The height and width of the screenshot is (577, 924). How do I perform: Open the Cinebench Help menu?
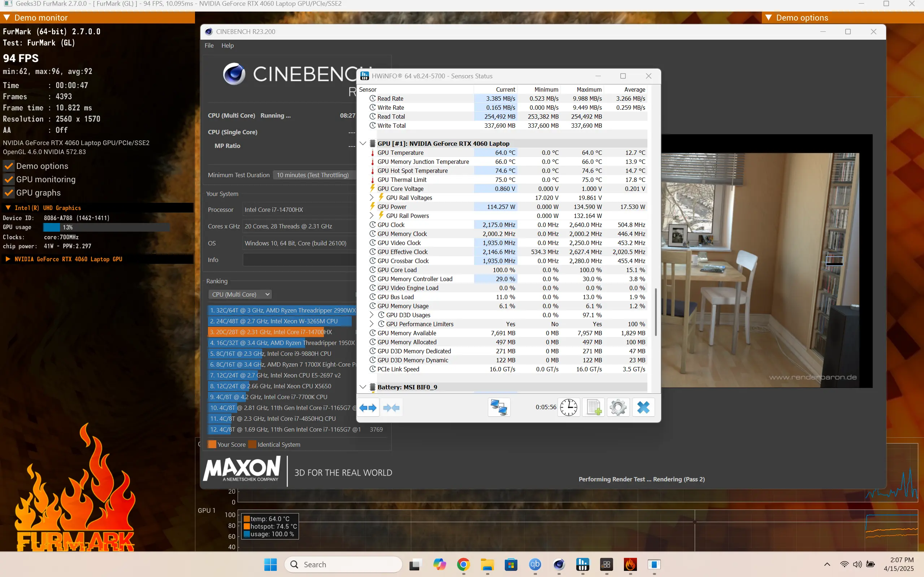tap(227, 45)
